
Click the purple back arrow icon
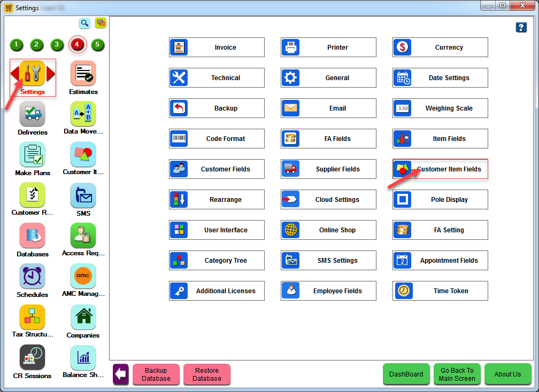(x=120, y=374)
